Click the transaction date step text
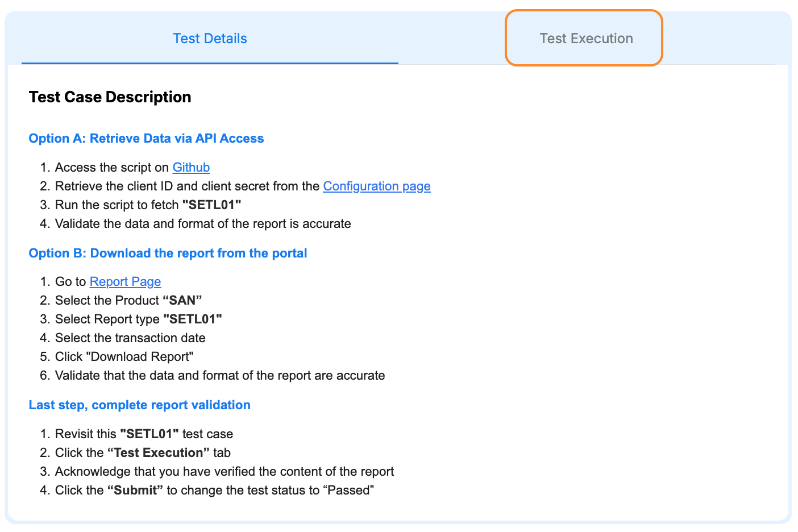The image size is (798, 532). click(x=130, y=338)
